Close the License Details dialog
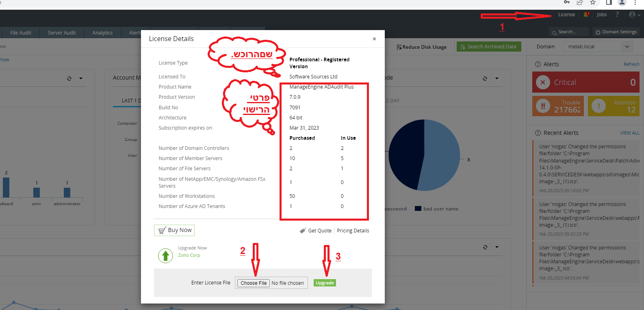The width and height of the screenshot is (644, 310). pos(374,39)
